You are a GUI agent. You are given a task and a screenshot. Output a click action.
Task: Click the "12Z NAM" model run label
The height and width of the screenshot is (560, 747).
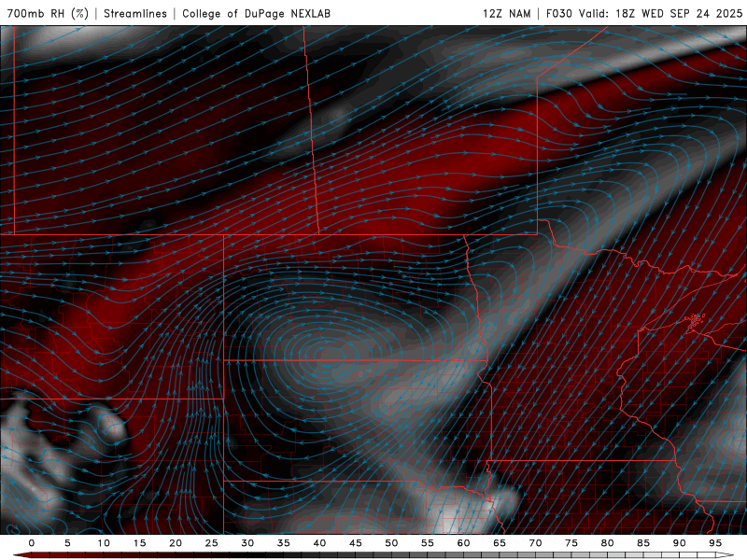(506, 13)
